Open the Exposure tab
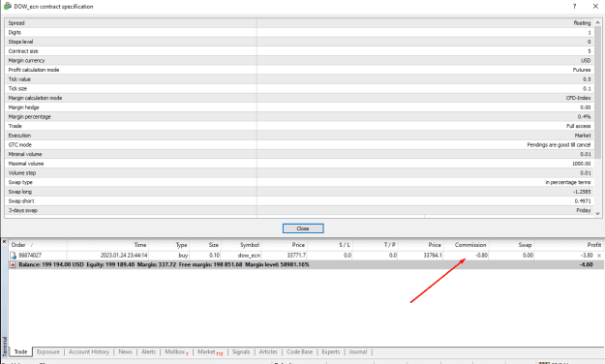The width and height of the screenshot is (605, 364). 48,351
